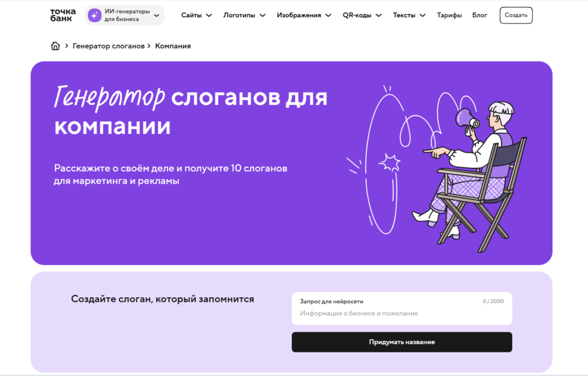Screen dimensions: 588x376
Task: Click the Компания breadcrumb
Action: tap(173, 46)
